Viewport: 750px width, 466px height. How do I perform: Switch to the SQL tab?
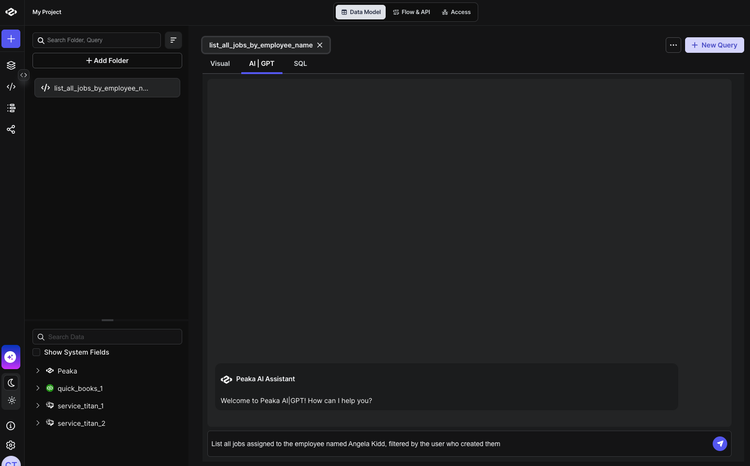(x=300, y=63)
